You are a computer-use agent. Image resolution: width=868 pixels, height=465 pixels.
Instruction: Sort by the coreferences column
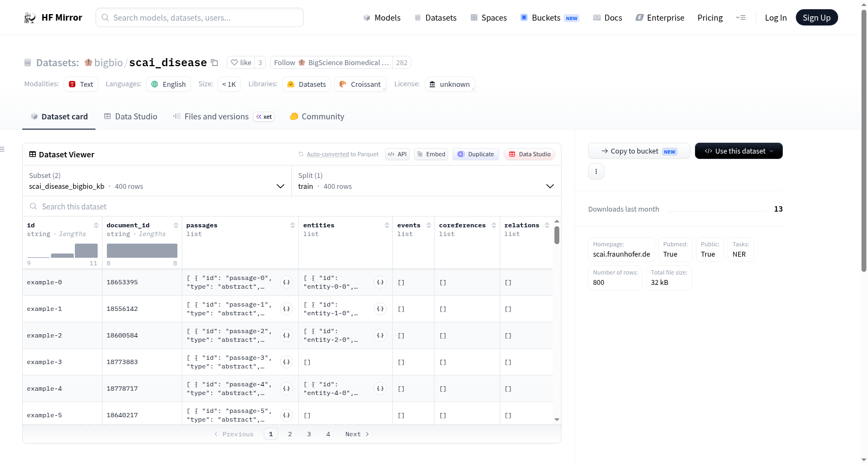pos(494,225)
